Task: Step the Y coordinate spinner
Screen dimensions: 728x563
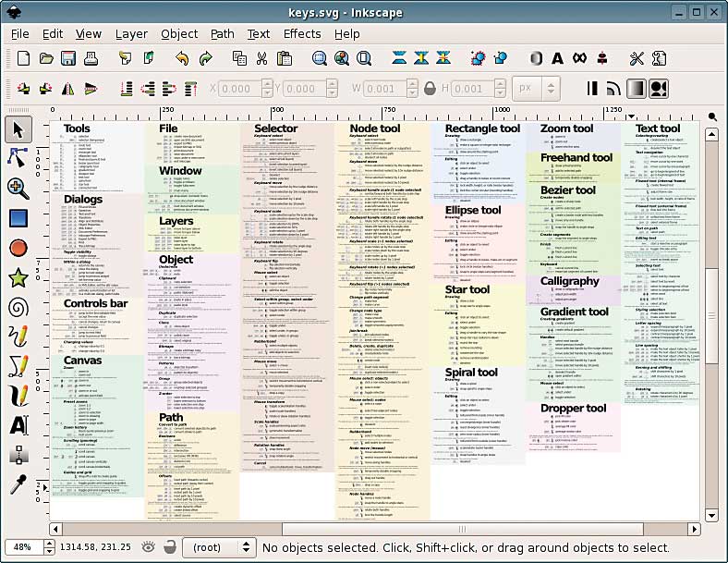Action: click(x=332, y=88)
